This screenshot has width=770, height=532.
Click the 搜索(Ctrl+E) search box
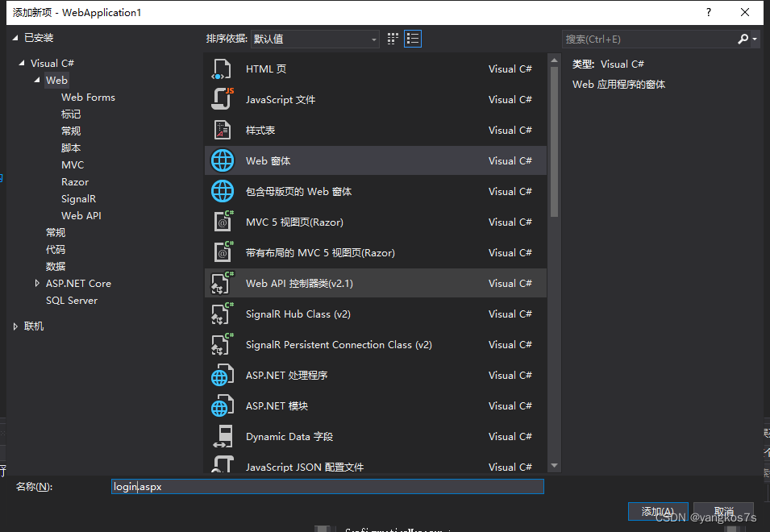click(x=653, y=38)
